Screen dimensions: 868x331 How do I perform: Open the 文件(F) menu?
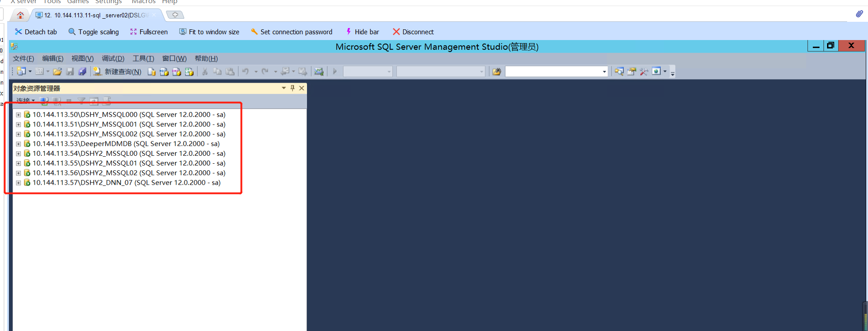23,59
